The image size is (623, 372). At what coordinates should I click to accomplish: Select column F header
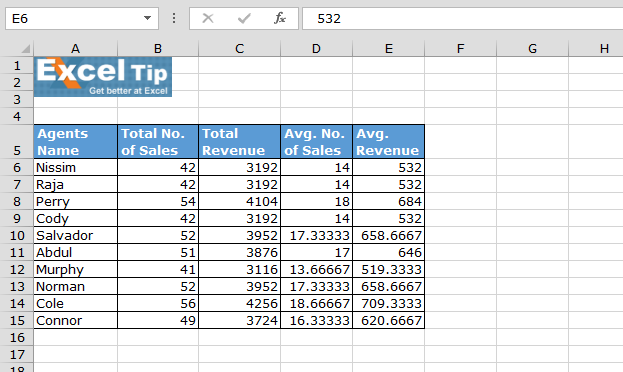click(x=460, y=48)
